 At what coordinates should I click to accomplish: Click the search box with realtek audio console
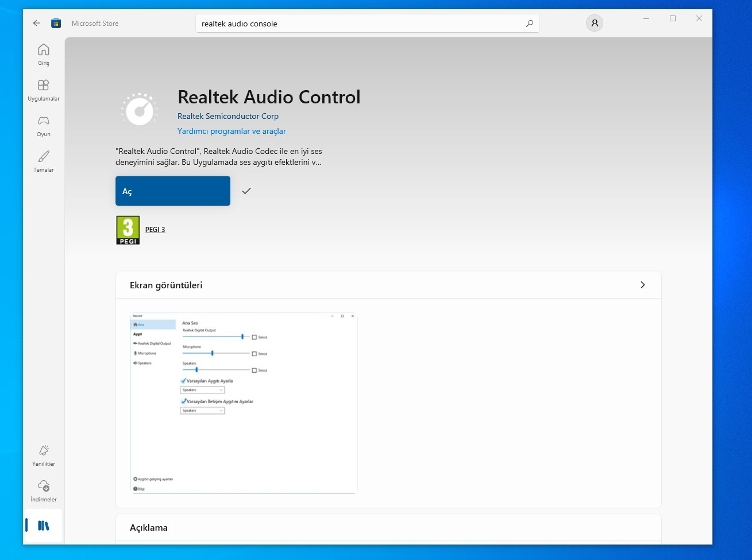click(368, 24)
